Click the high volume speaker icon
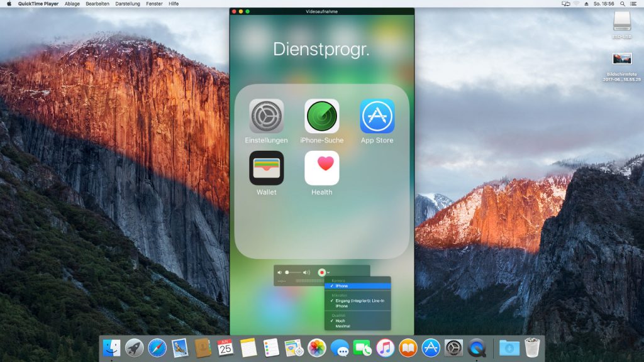This screenshot has width=644, height=362. tap(306, 273)
